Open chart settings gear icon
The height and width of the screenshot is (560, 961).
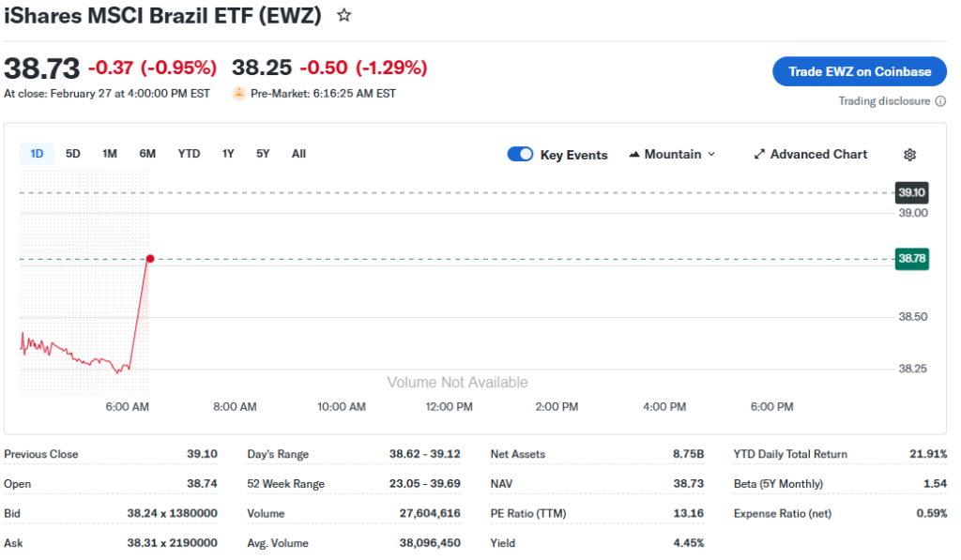click(909, 155)
